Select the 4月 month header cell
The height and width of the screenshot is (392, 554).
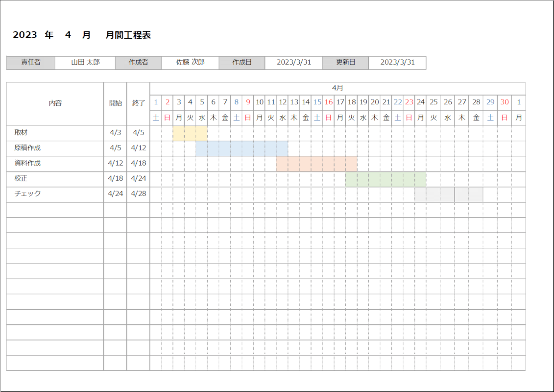click(337, 88)
